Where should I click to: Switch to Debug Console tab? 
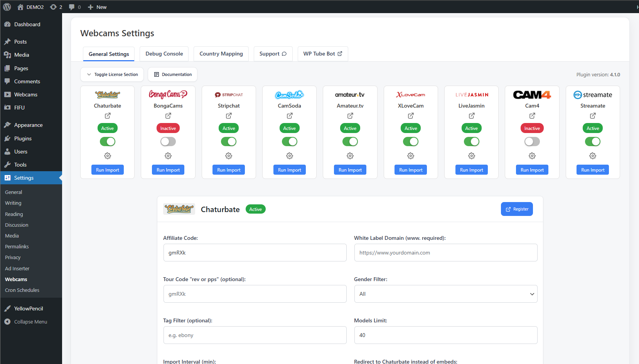click(164, 54)
